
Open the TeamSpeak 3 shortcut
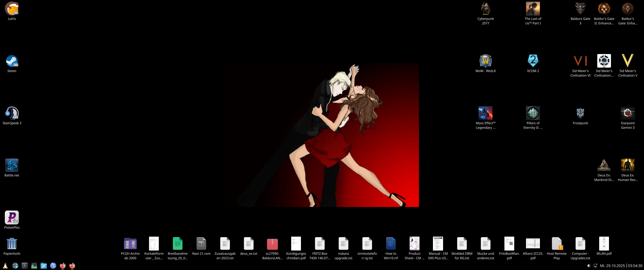[x=12, y=113]
